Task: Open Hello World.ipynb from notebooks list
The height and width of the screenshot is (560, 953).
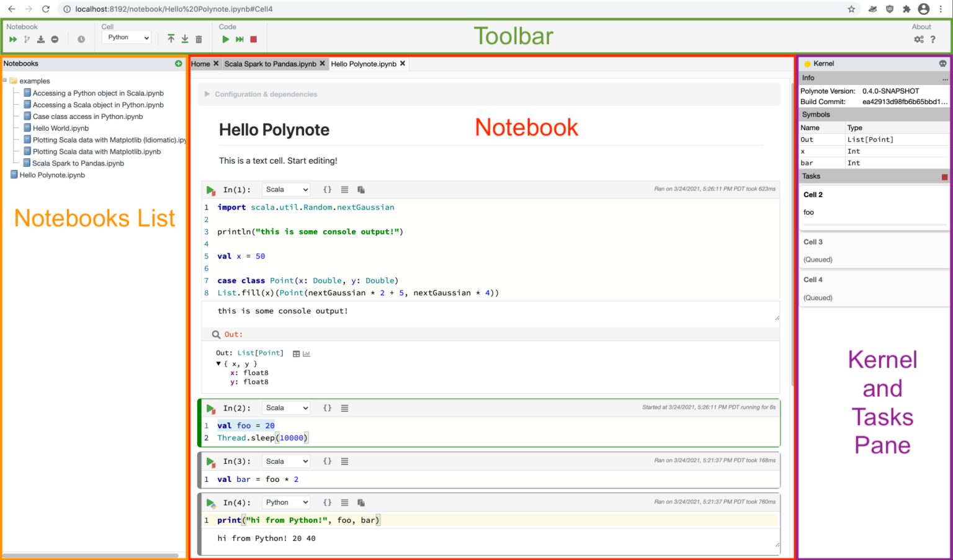Action: [60, 128]
